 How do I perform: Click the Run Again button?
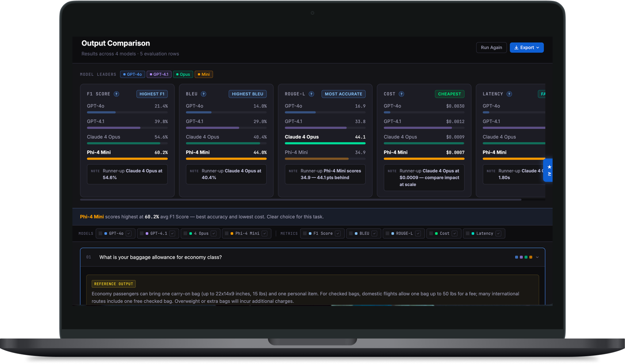coord(491,48)
